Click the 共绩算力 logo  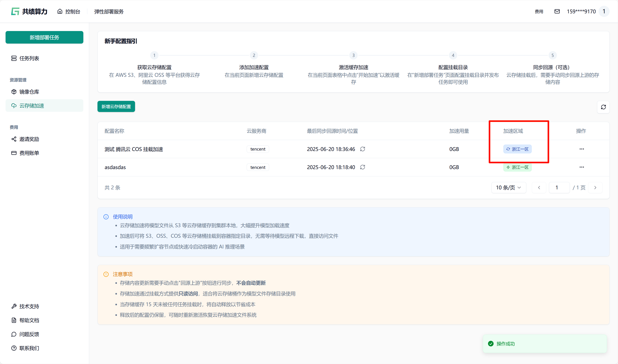point(29,11)
